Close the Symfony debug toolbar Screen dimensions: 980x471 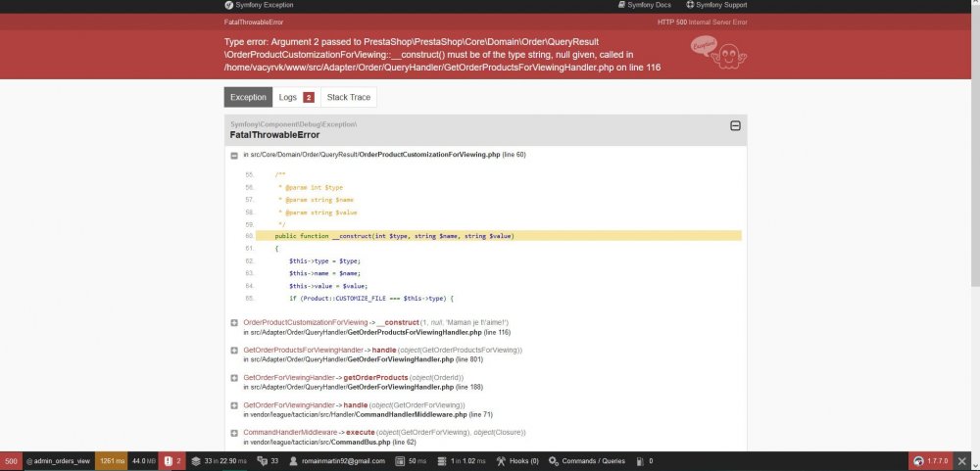(962, 461)
